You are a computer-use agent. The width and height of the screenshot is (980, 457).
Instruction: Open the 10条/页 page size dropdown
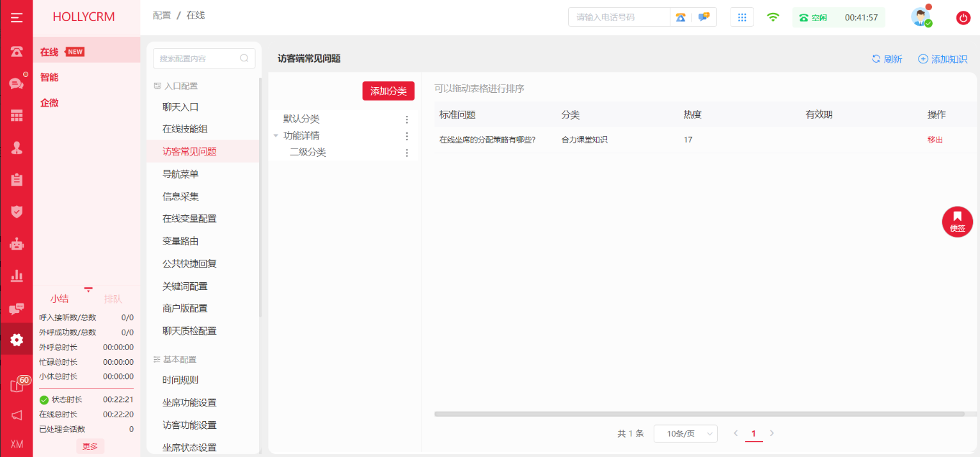pos(686,433)
